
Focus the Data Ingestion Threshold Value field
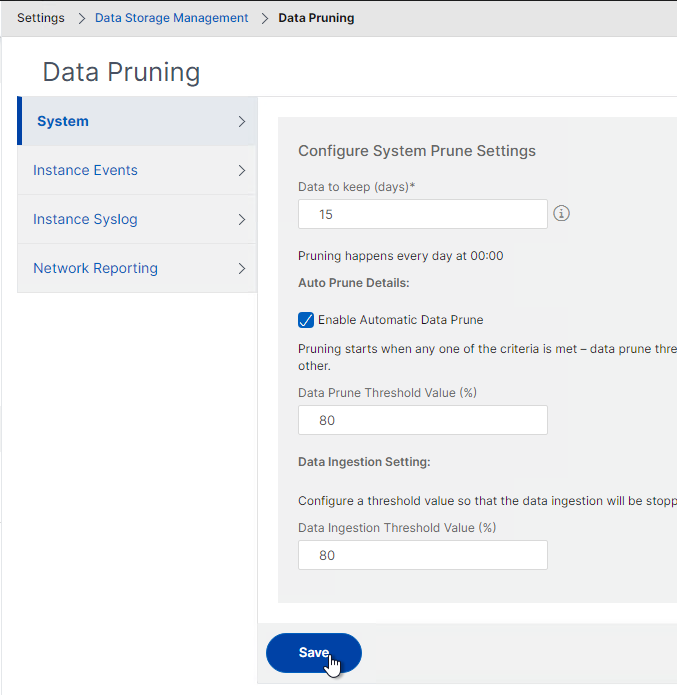click(423, 555)
